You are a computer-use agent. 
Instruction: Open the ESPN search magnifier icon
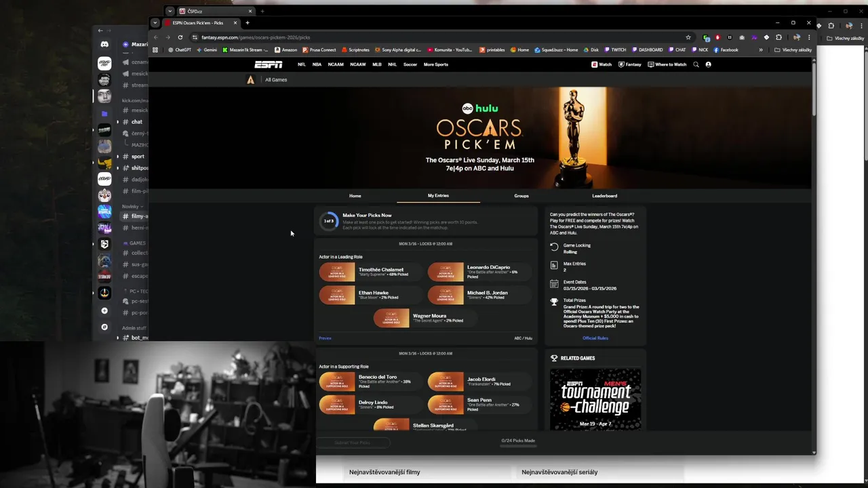[696, 64]
